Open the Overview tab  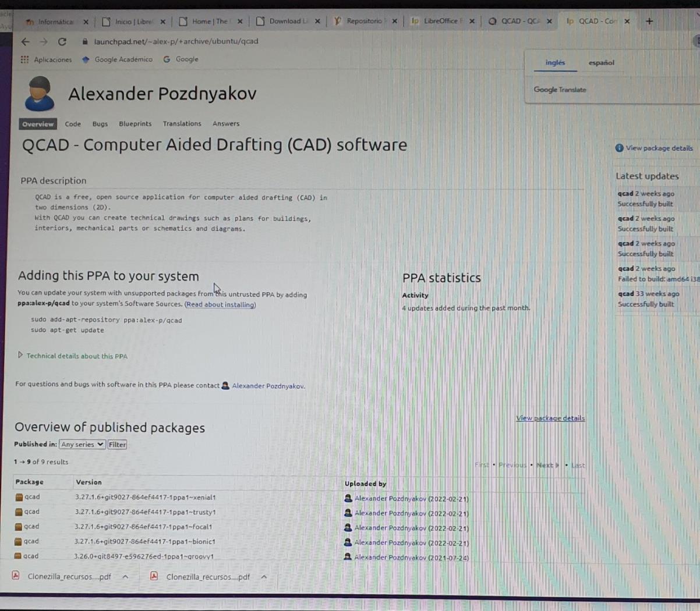tap(38, 124)
